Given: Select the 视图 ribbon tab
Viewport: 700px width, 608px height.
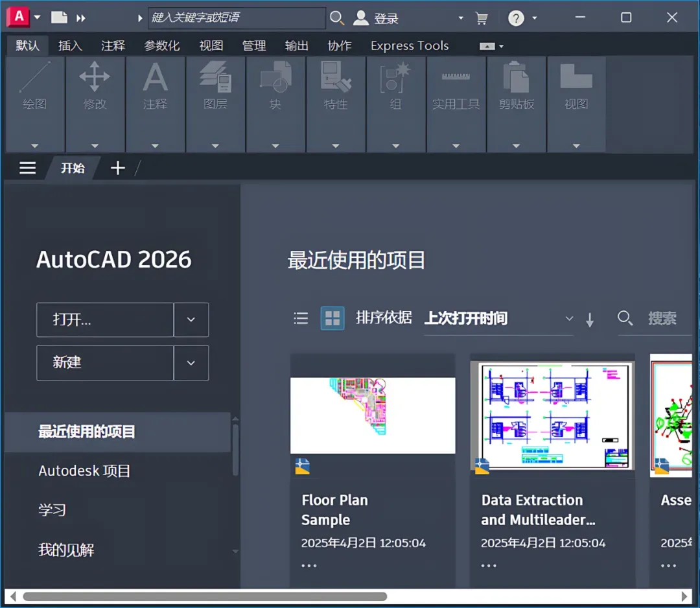Looking at the screenshot, I should 211,45.
